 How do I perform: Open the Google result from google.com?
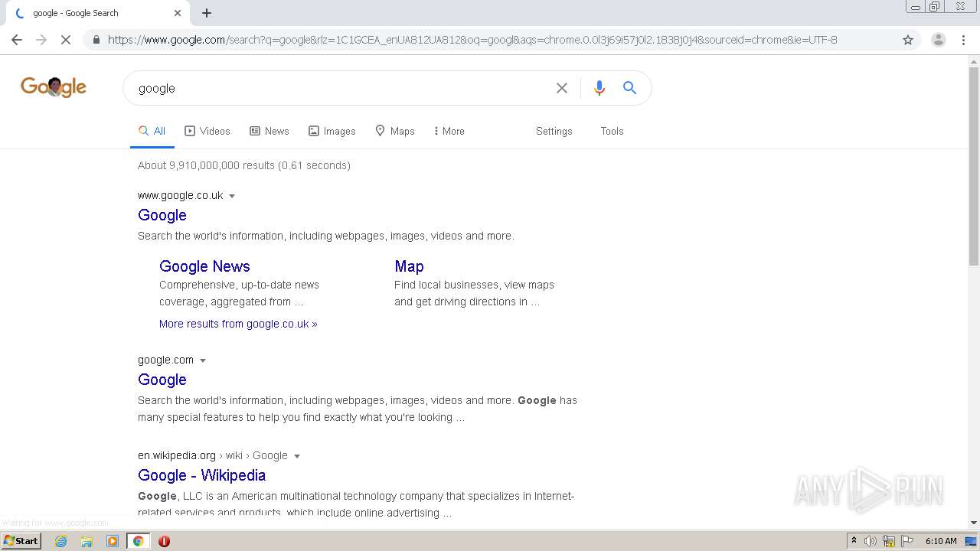(162, 380)
